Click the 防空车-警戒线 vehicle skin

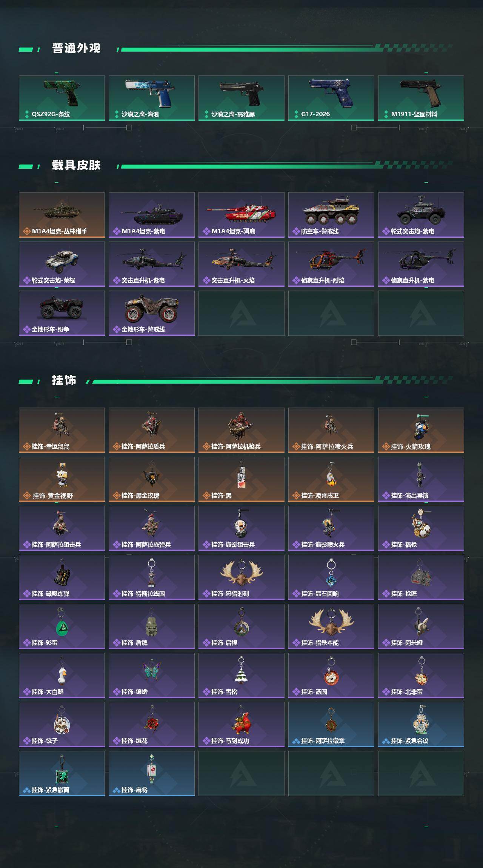point(331,215)
